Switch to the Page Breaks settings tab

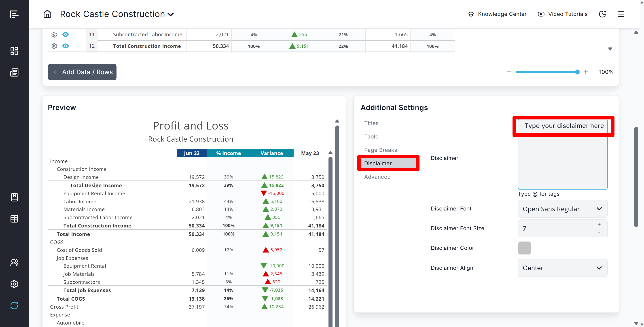381,150
